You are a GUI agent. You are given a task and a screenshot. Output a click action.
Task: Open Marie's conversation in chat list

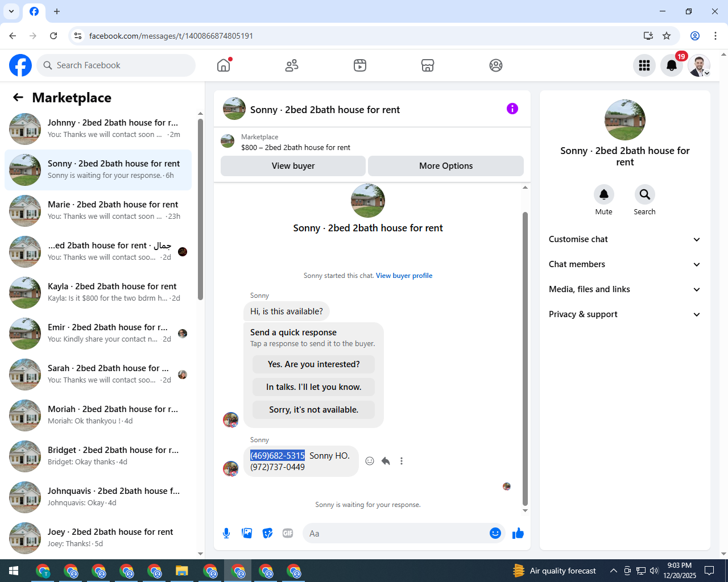click(x=98, y=211)
